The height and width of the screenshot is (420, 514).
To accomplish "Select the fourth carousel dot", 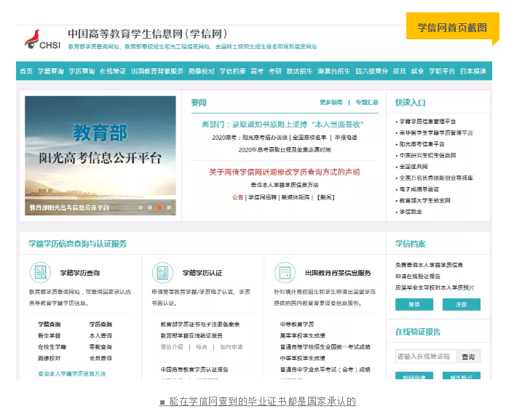I will tap(169, 207).
